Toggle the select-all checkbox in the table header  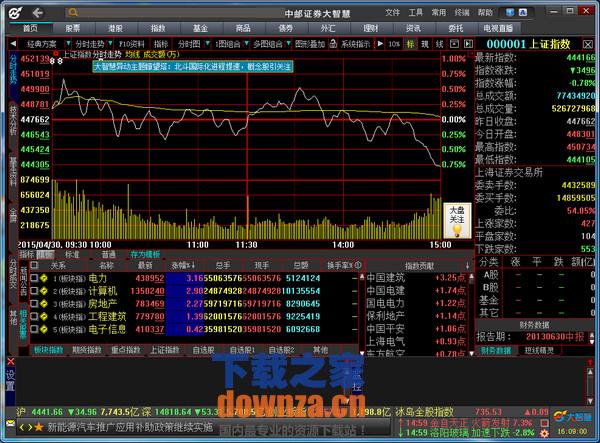(x=34, y=265)
